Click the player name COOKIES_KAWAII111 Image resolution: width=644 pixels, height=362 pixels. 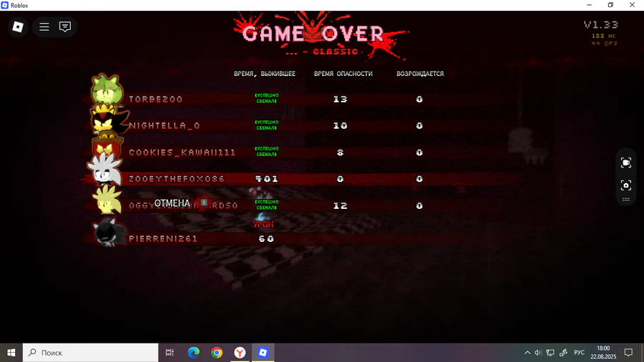point(182,152)
